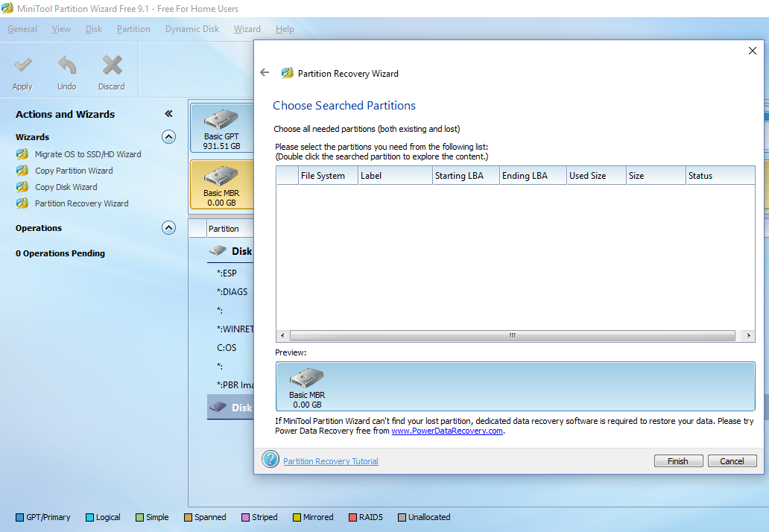Open the www.PowerDataRecovery.com link
Viewport: 769px width, 532px height.
point(447,431)
